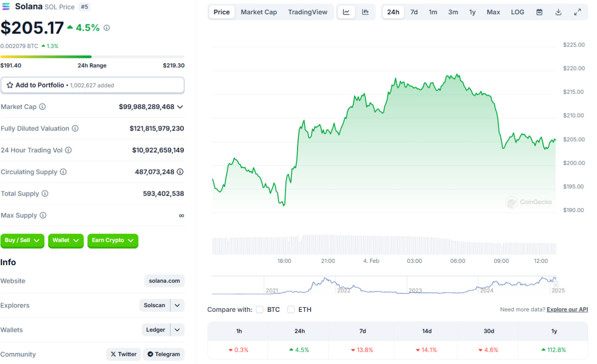Click the $191.40 range low value

coord(11,66)
